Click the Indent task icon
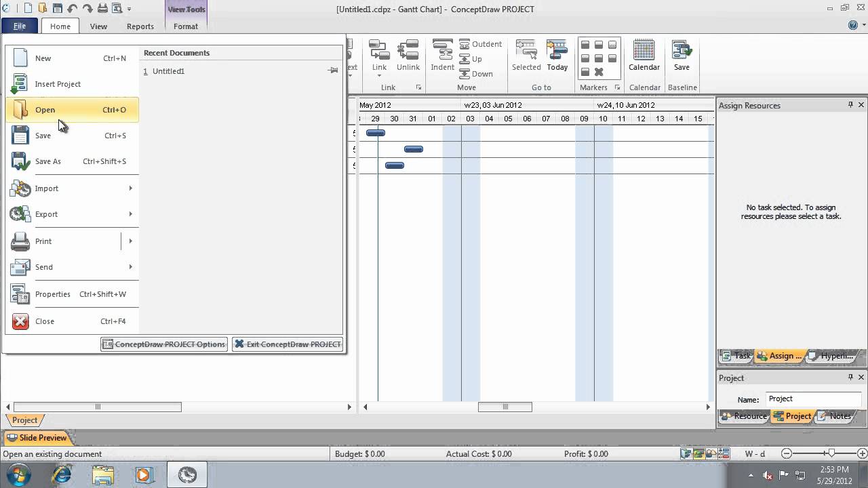Viewport: 868px width, 488px height. tap(443, 50)
